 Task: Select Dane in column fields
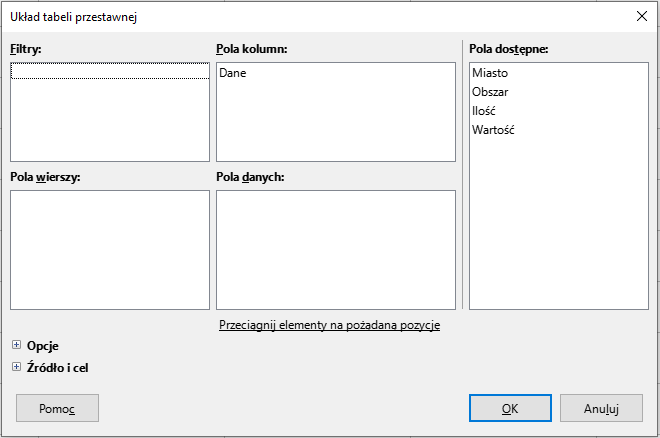(233, 73)
